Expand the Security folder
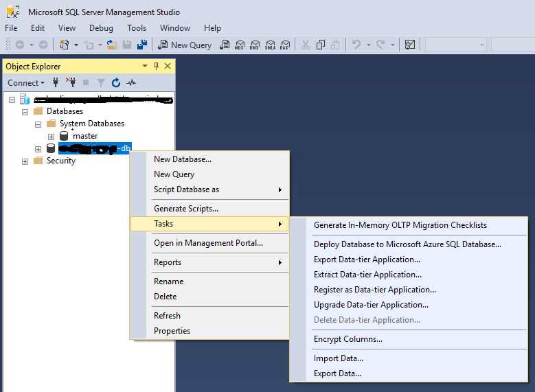Image resolution: width=535 pixels, height=392 pixels. pos(25,161)
